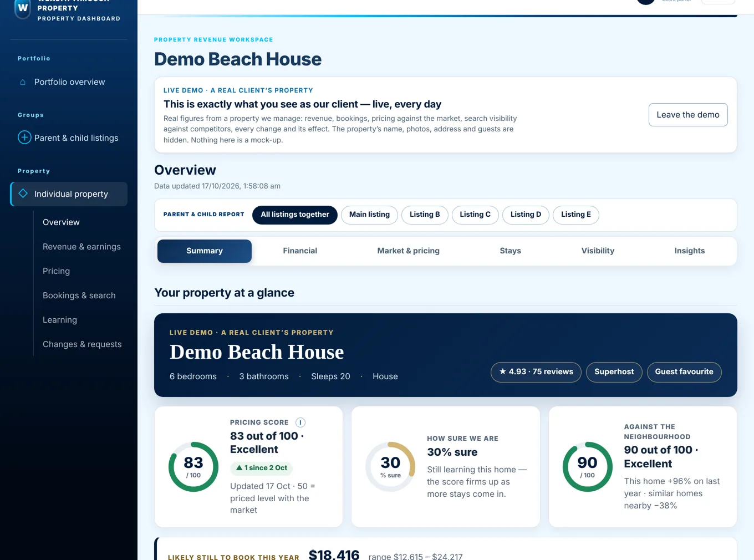The height and width of the screenshot is (560, 754).
Task: Click the 83/100 pricing score ring
Action: pos(193,467)
